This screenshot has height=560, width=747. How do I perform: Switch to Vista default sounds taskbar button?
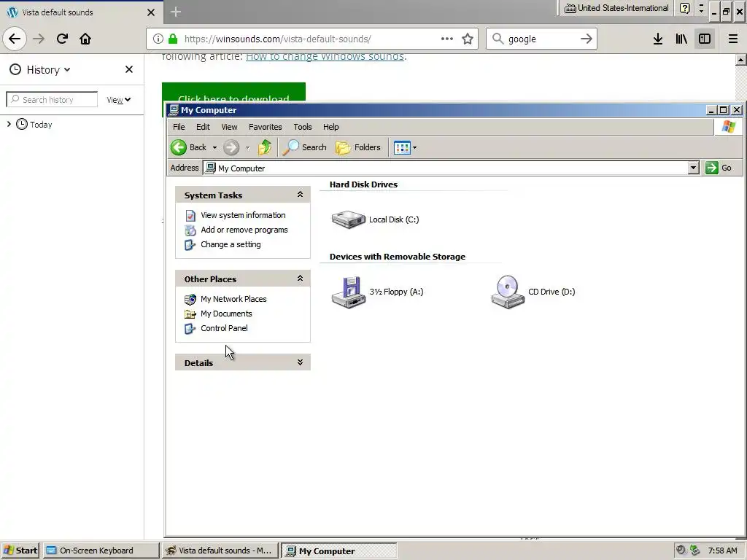pos(220,551)
